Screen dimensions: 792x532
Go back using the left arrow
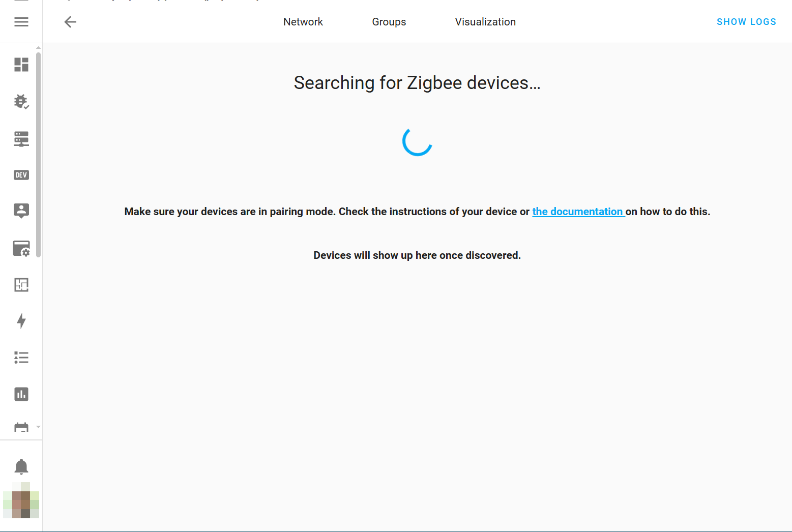coord(70,22)
